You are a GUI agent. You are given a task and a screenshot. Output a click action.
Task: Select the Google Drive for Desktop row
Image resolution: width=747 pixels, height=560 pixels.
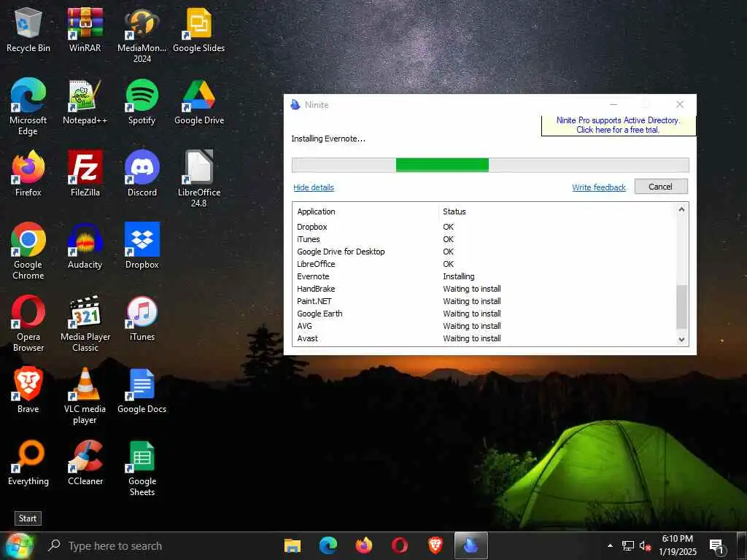coord(484,252)
